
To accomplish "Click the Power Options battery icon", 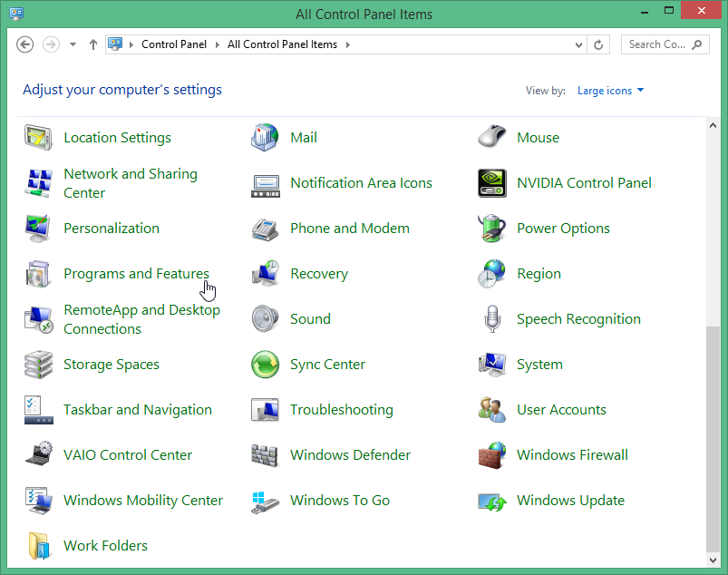I will coord(491,229).
